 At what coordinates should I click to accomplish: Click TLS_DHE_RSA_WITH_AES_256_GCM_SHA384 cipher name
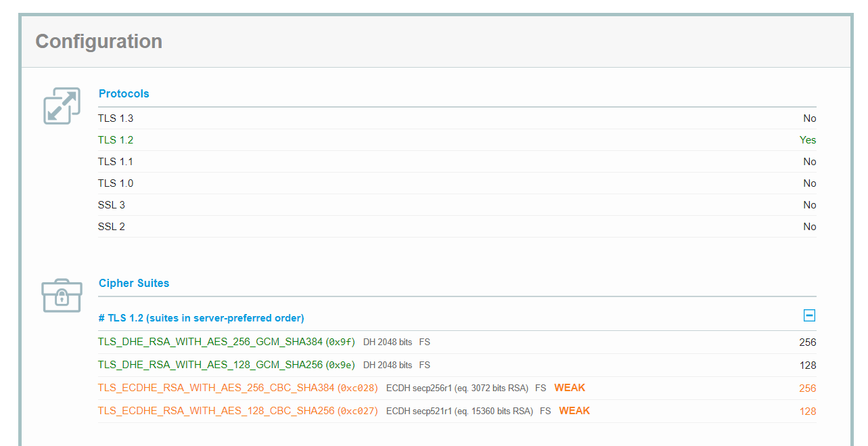[210, 342]
